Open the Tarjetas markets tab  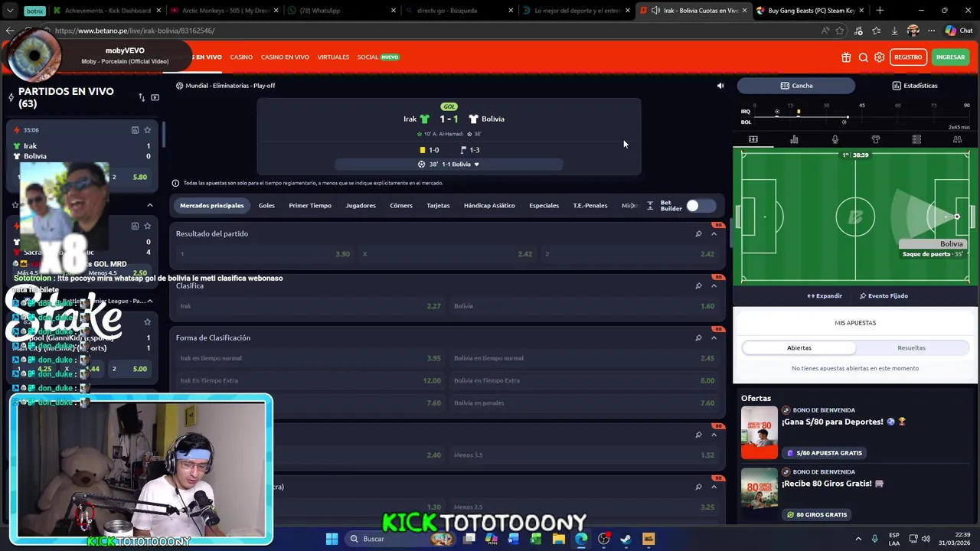438,205
